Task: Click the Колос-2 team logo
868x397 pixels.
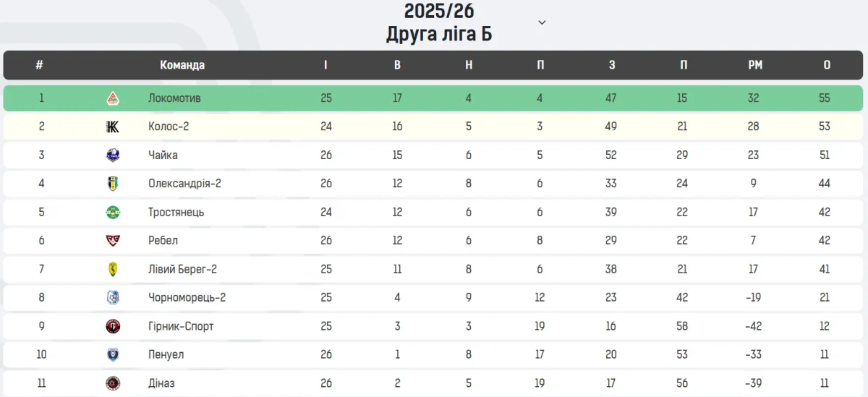Action: coord(113,127)
